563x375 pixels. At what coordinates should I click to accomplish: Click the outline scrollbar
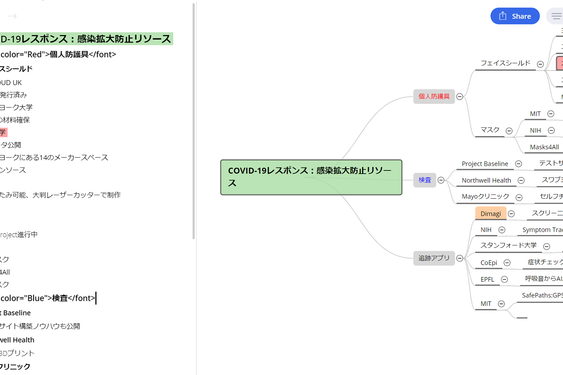[x=194, y=121]
